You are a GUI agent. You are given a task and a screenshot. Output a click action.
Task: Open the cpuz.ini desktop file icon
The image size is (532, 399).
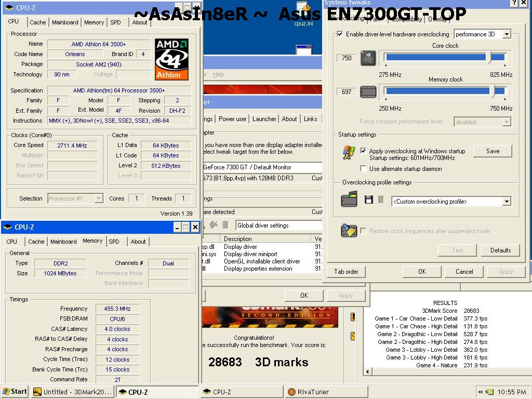[303, 14]
